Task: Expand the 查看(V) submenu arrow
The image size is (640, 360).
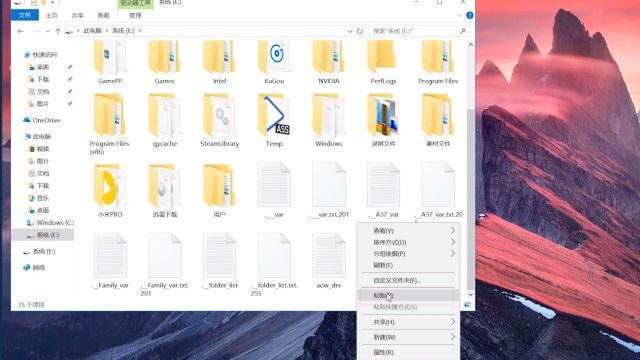Action: coord(453,231)
